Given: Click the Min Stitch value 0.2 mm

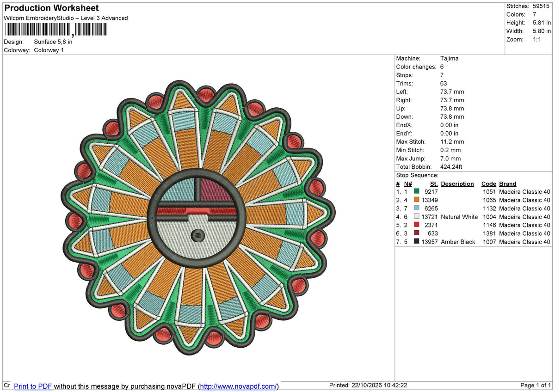Looking at the screenshot, I should (x=450, y=150).
